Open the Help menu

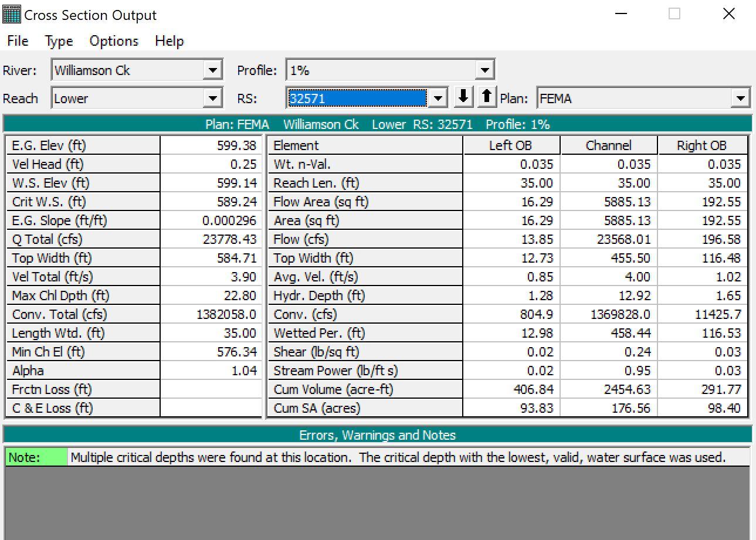click(169, 41)
